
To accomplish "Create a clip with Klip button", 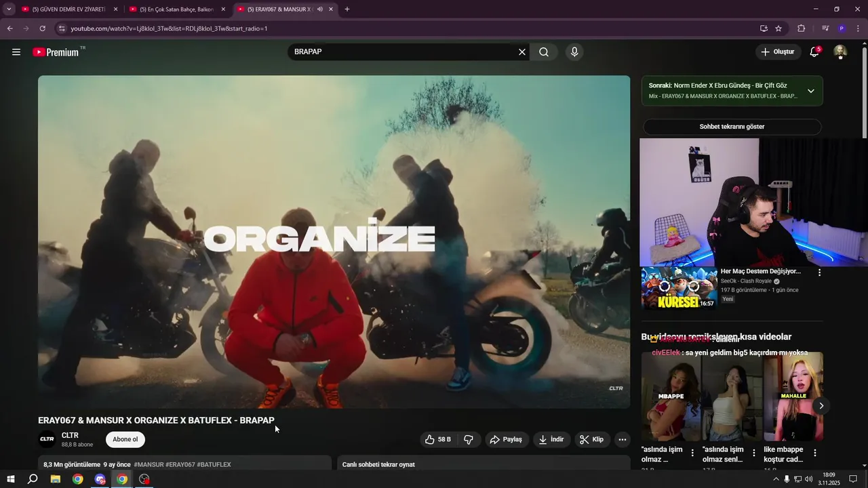I will click(x=591, y=439).
